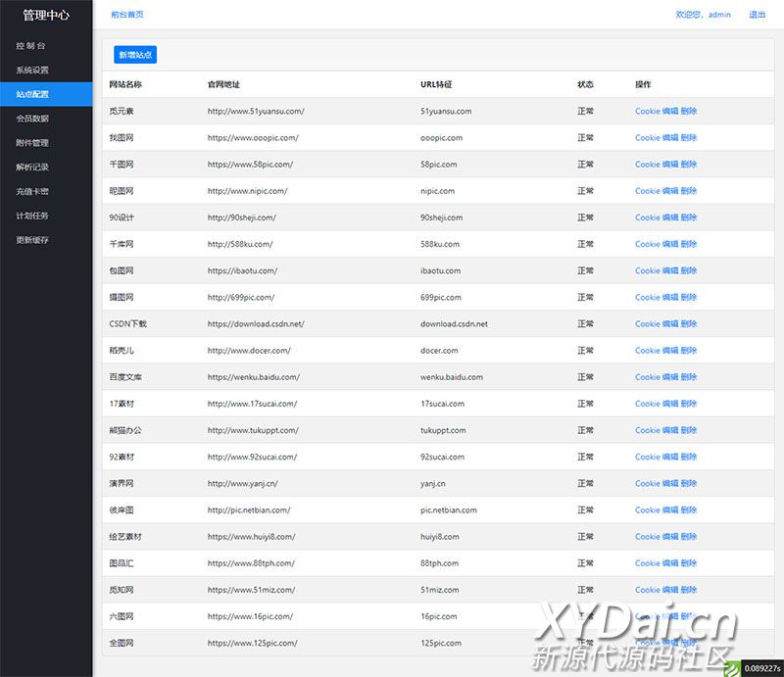This screenshot has height=677, width=784.
Task: Click 删除 for 觅元素 row
Action: [x=689, y=111]
